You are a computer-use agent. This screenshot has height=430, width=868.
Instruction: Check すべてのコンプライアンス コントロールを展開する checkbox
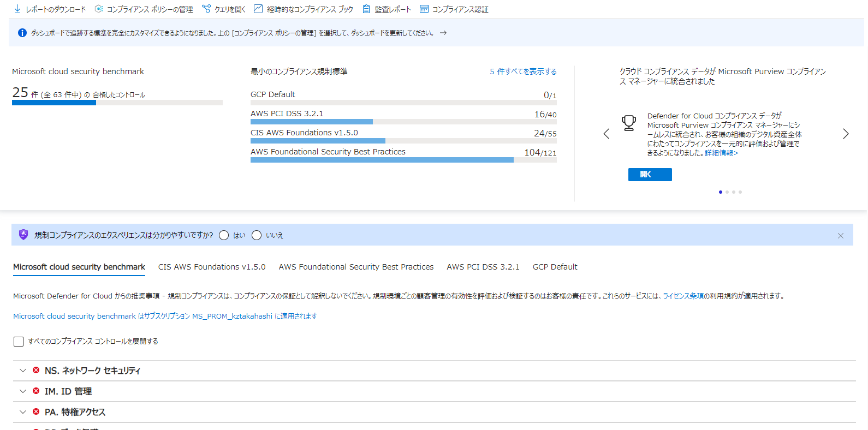point(19,342)
